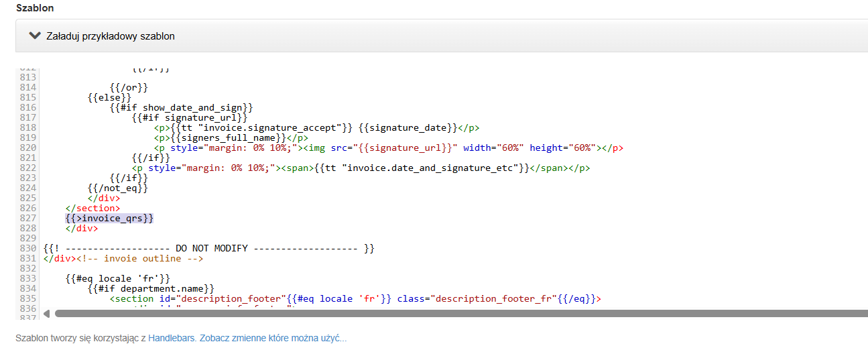Click the {{#if department.name}} line
The width and height of the screenshot is (868, 350).
click(151, 288)
